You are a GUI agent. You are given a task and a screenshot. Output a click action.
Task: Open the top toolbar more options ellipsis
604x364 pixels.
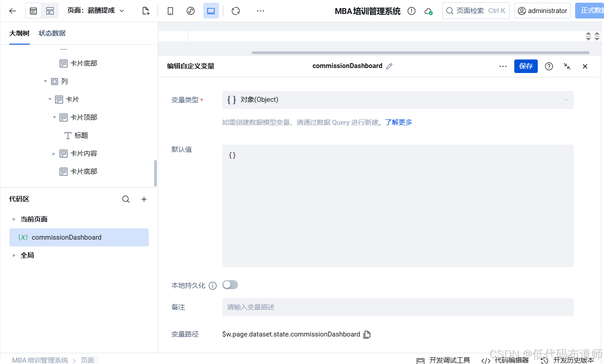click(261, 11)
